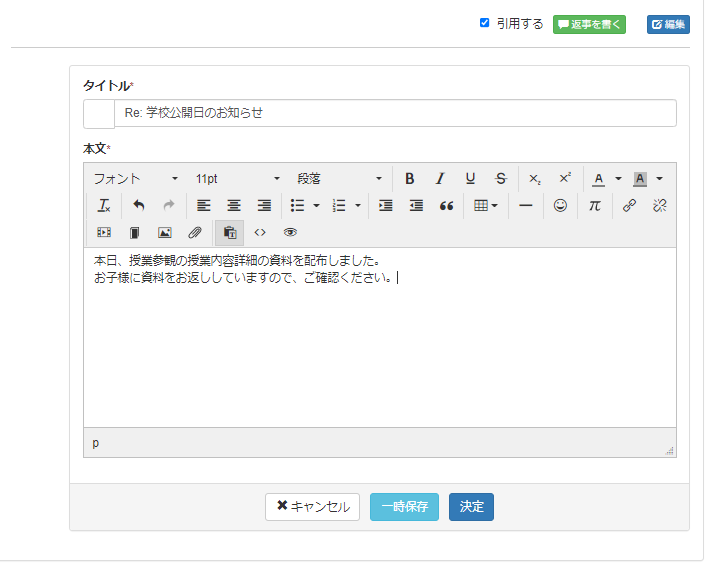This screenshot has height=565, width=710.
Task: Click the 決定 submit button
Action: coord(471,507)
